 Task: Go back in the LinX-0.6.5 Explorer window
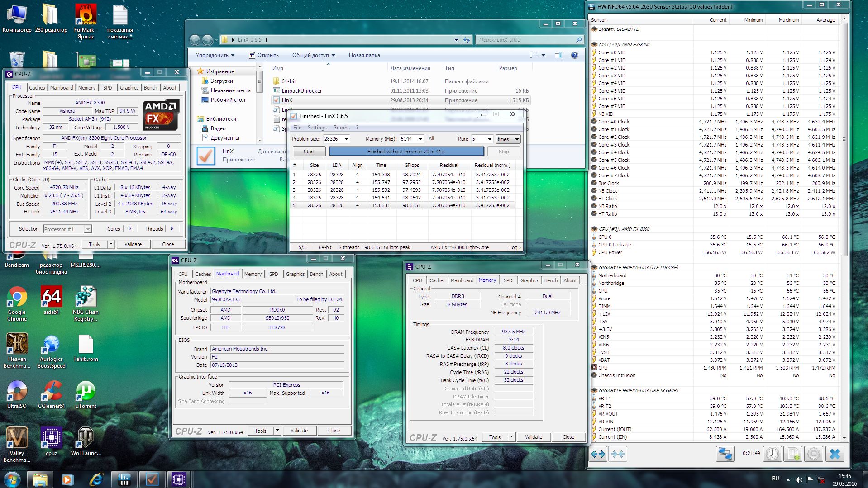click(x=195, y=40)
